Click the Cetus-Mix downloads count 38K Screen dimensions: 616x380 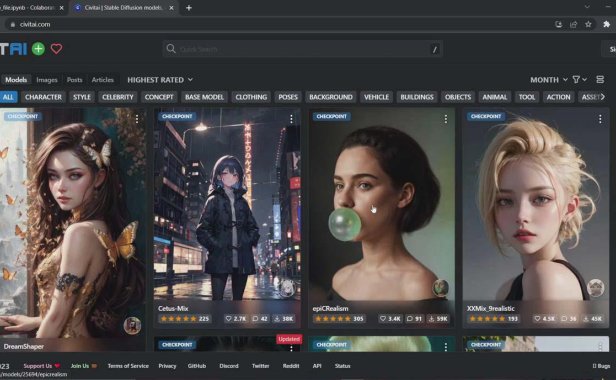pyautogui.click(x=284, y=319)
